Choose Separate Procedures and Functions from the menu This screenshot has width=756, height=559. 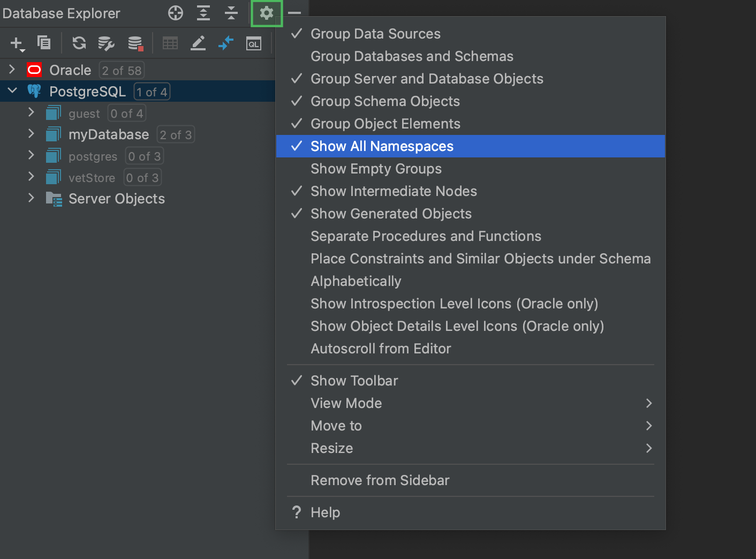pyautogui.click(x=426, y=236)
